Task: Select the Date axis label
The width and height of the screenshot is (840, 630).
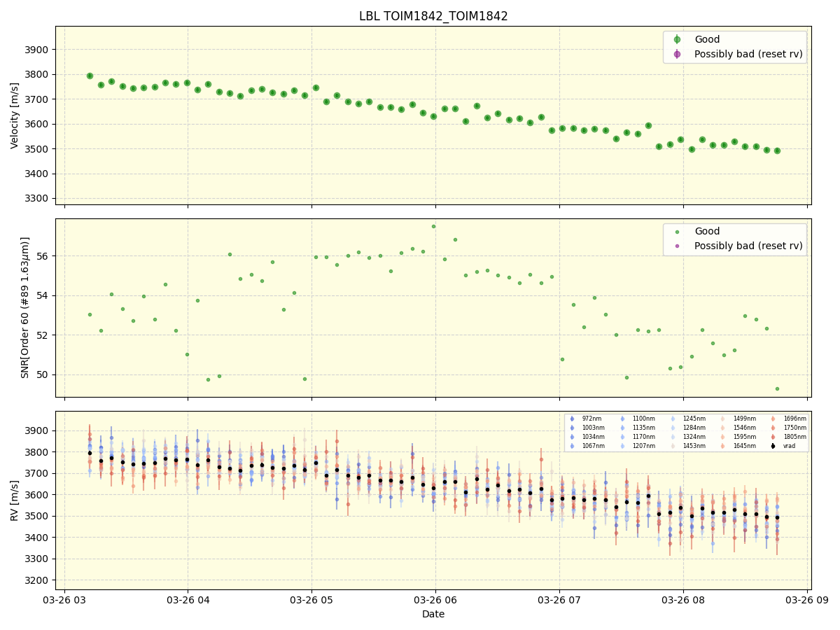Action: tap(433, 614)
